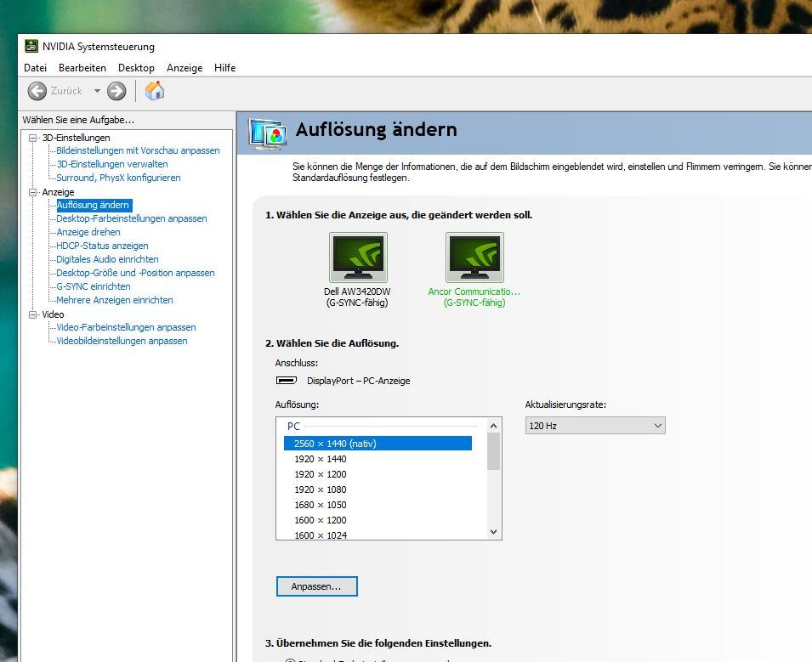This screenshot has width=812, height=662.
Task: Open the Anzeige menu
Action: 185,68
